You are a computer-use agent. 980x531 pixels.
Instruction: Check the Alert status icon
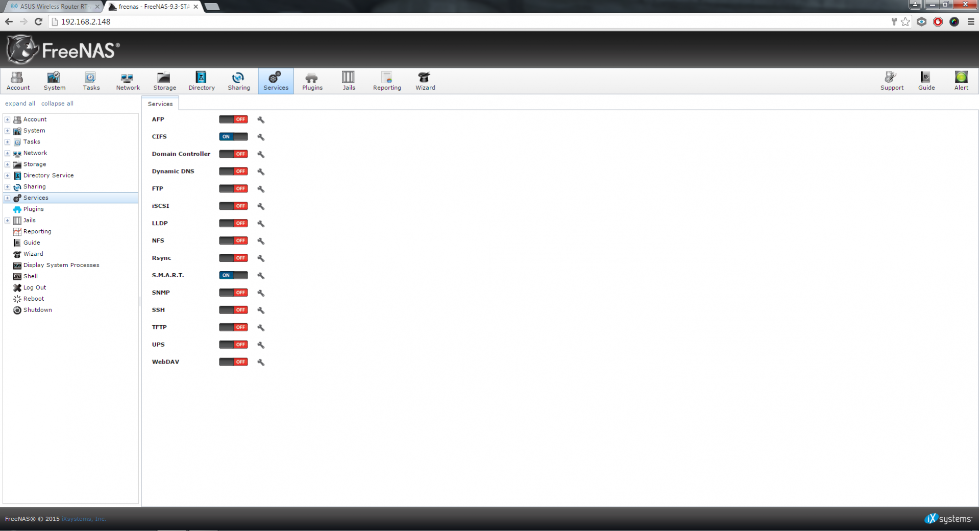coord(961,81)
